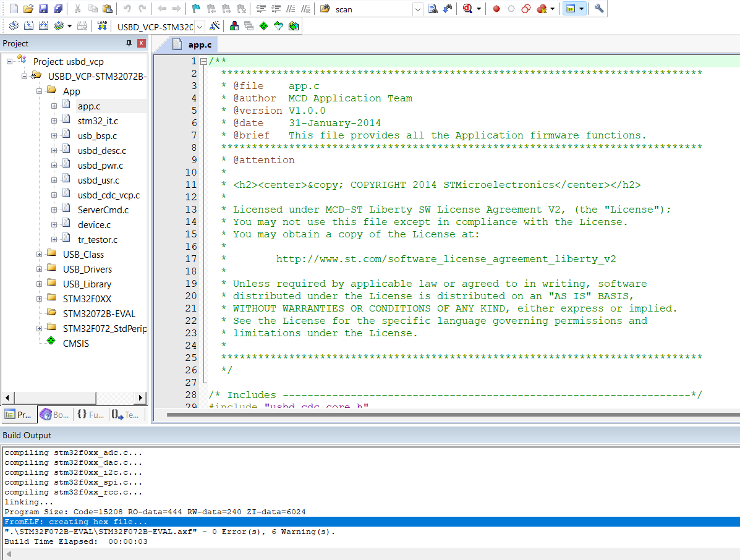Insert a breakpoint with the red circle icon

click(x=496, y=9)
